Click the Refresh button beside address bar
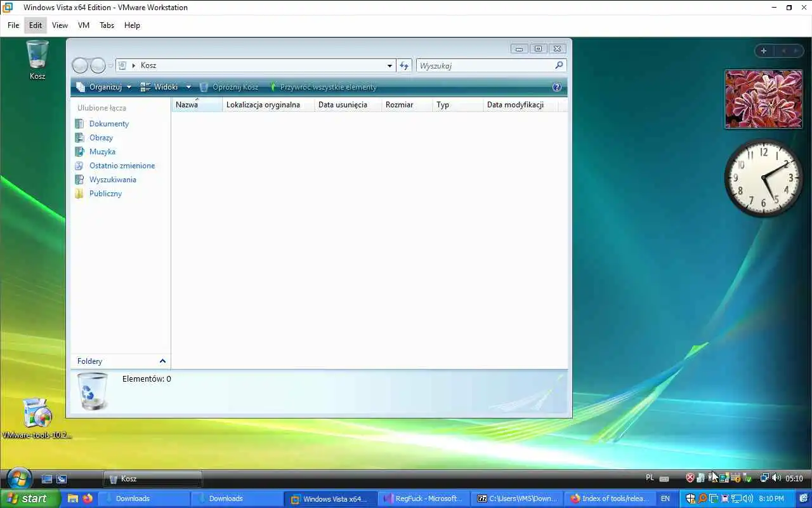 (x=404, y=65)
